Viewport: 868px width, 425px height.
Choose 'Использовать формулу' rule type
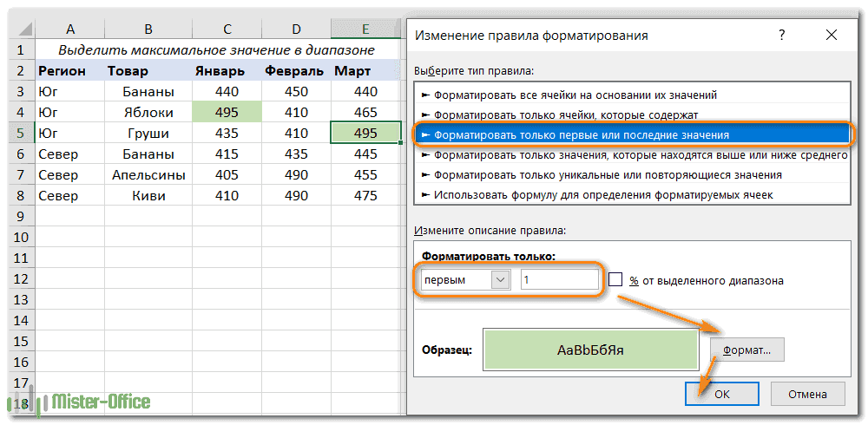[x=602, y=195]
